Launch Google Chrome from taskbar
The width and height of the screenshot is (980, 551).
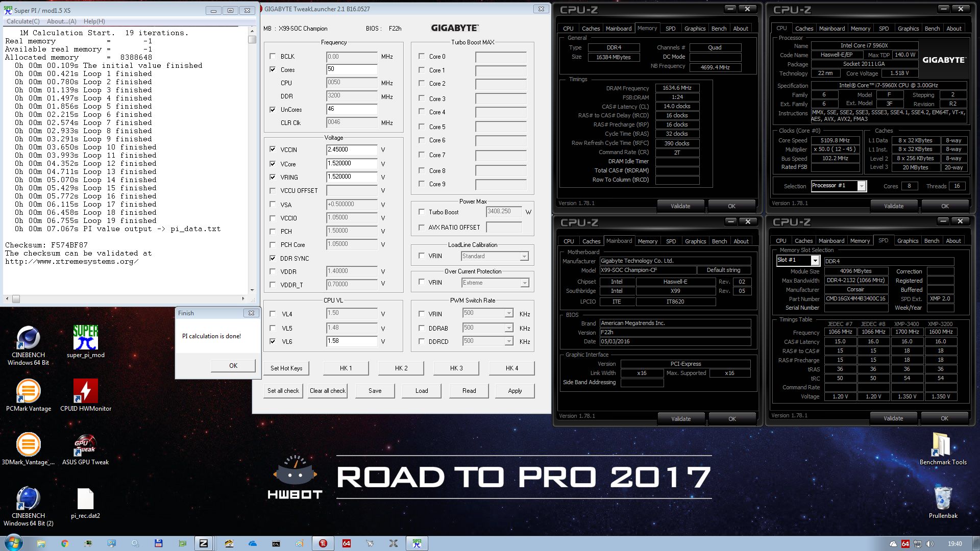pos(64,543)
